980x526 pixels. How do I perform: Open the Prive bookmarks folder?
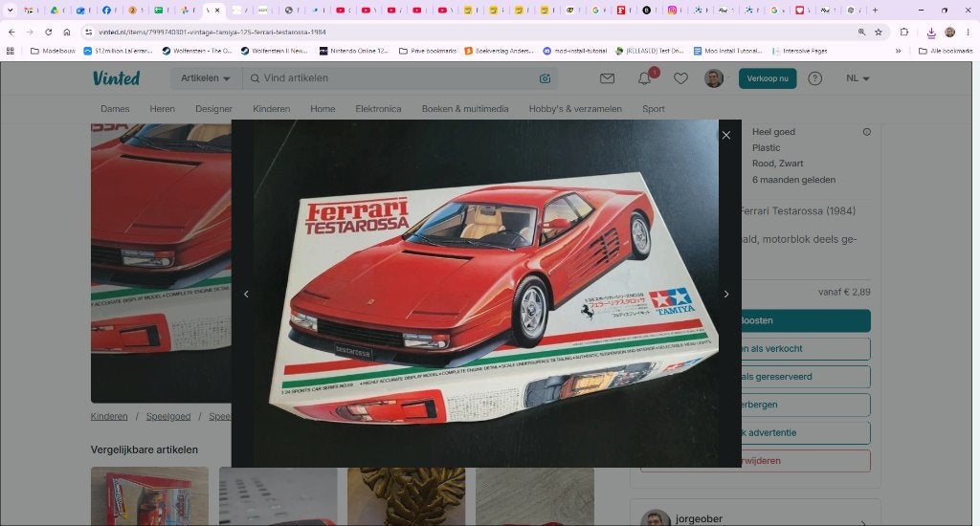click(x=428, y=51)
